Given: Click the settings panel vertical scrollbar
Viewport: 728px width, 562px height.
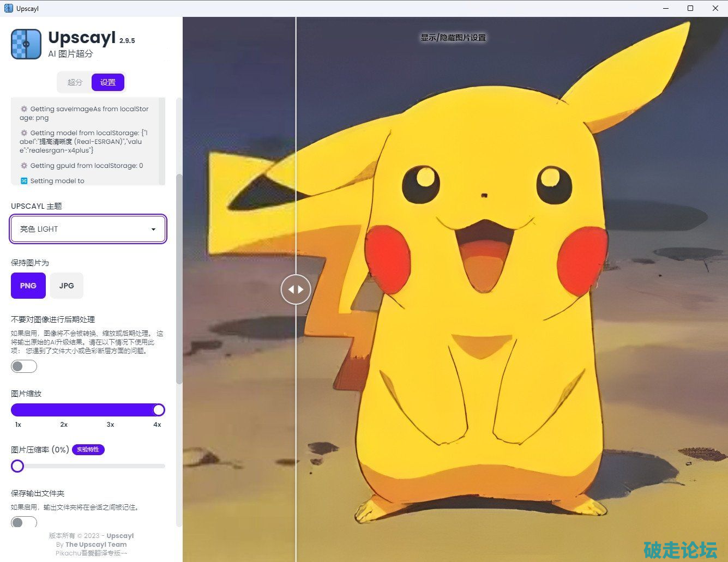Looking at the screenshot, I should point(179,278).
